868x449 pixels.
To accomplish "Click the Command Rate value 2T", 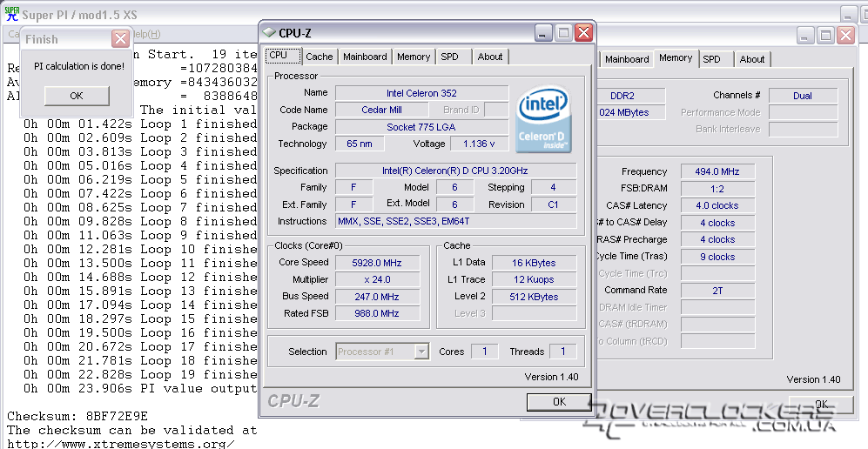I will tap(717, 290).
